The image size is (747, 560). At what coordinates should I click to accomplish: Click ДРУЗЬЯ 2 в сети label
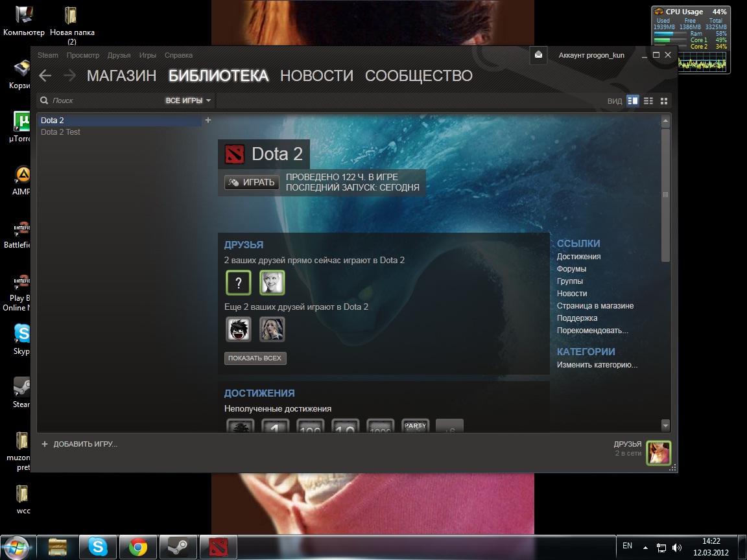628,448
